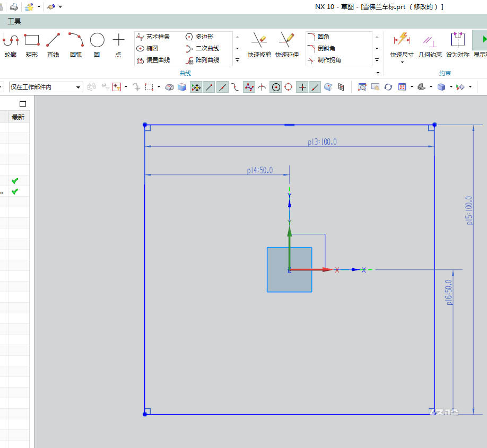Open the 快速尺寸 dropdown arrow
Screen dimensions: 487x448
pos(402,63)
